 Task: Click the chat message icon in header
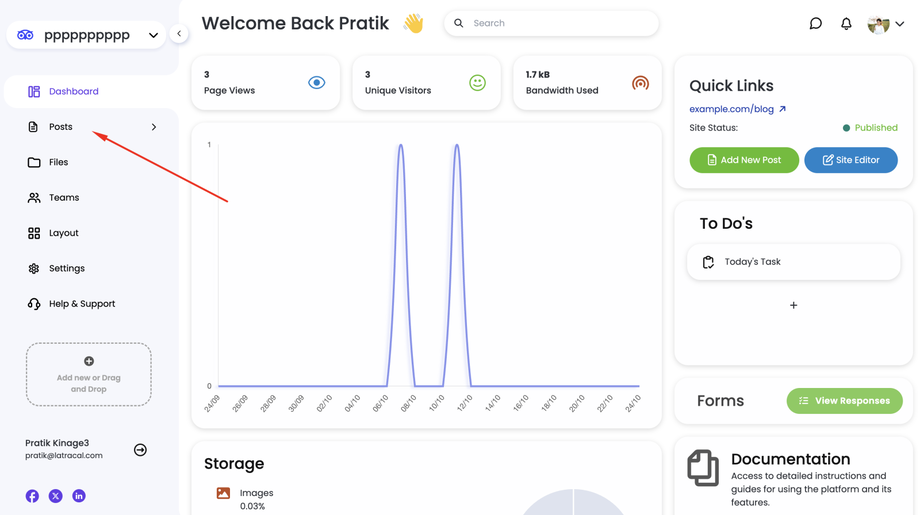(x=815, y=23)
